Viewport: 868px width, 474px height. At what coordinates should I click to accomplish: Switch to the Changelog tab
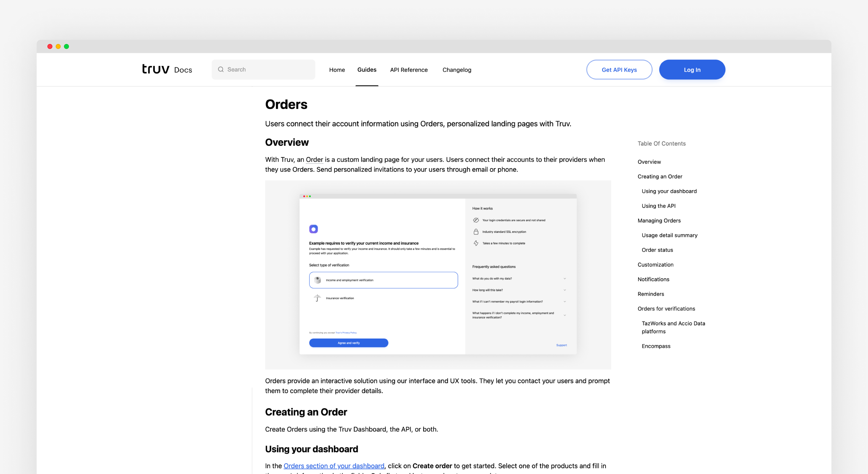[x=457, y=70]
